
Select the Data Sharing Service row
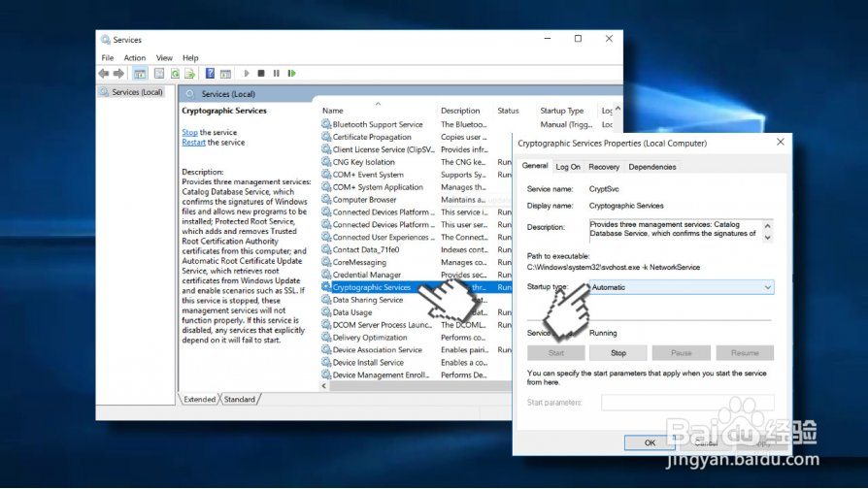pyautogui.click(x=417, y=300)
